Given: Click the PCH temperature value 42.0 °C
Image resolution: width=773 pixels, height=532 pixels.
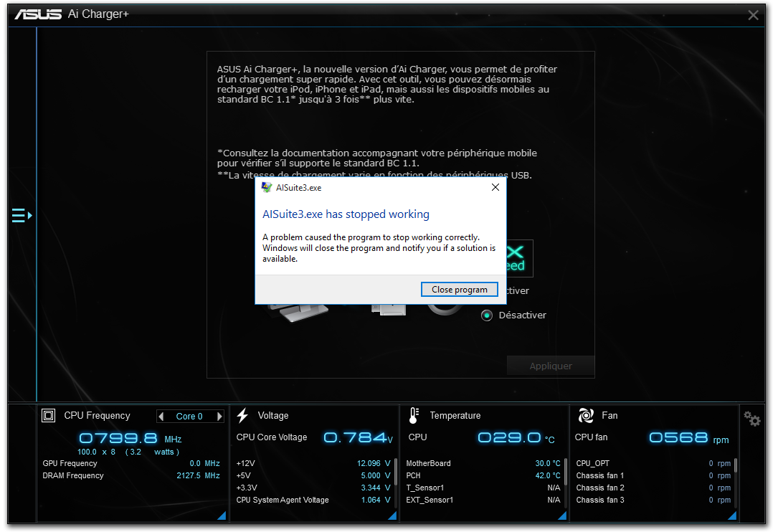Looking at the screenshot, I should pos(548,476).
